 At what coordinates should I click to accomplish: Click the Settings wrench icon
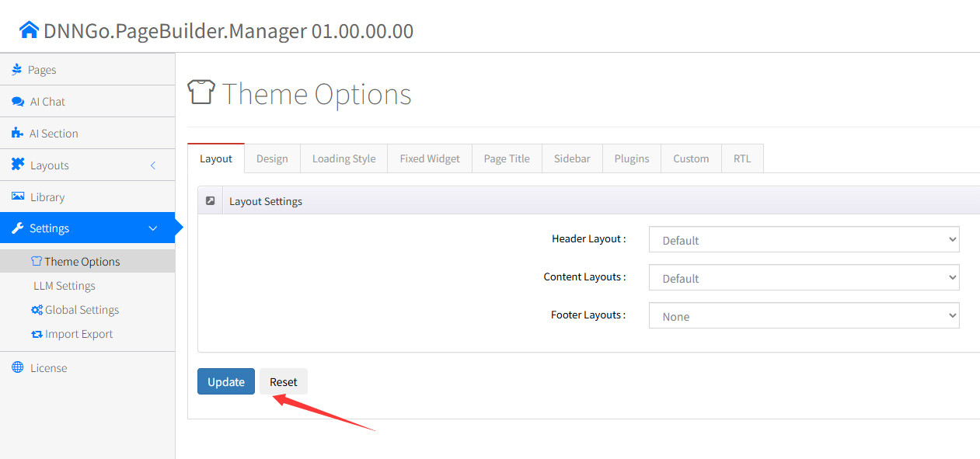(x=18, y=228)
